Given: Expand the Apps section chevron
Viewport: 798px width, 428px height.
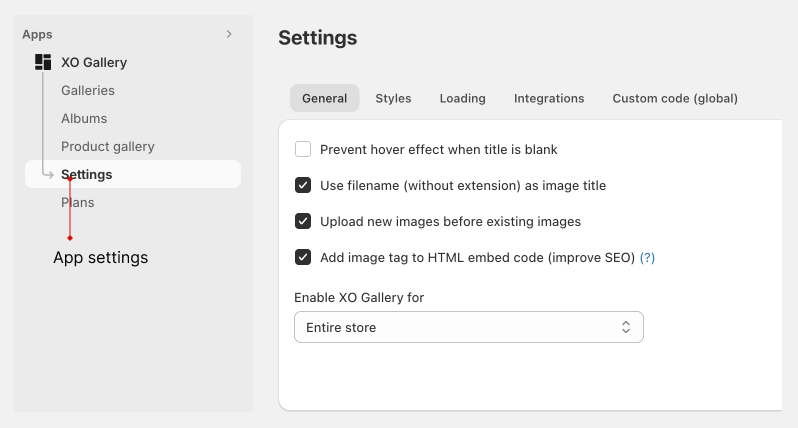Looking at the screenshot, I should click(x=229, y=34).
